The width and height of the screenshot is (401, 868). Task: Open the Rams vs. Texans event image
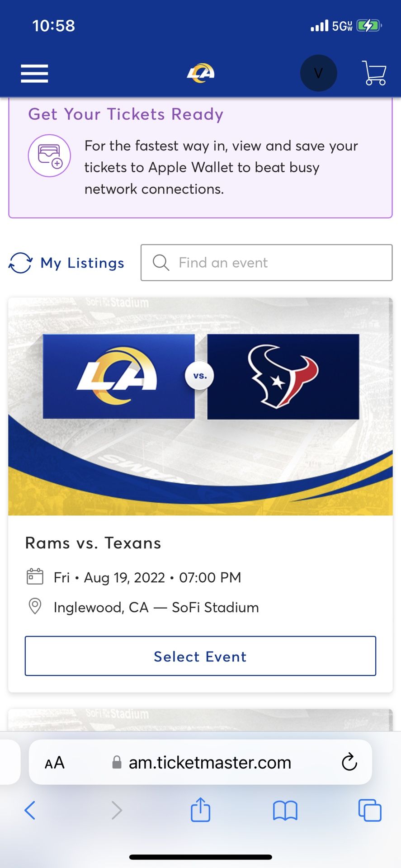pos(200,406)
